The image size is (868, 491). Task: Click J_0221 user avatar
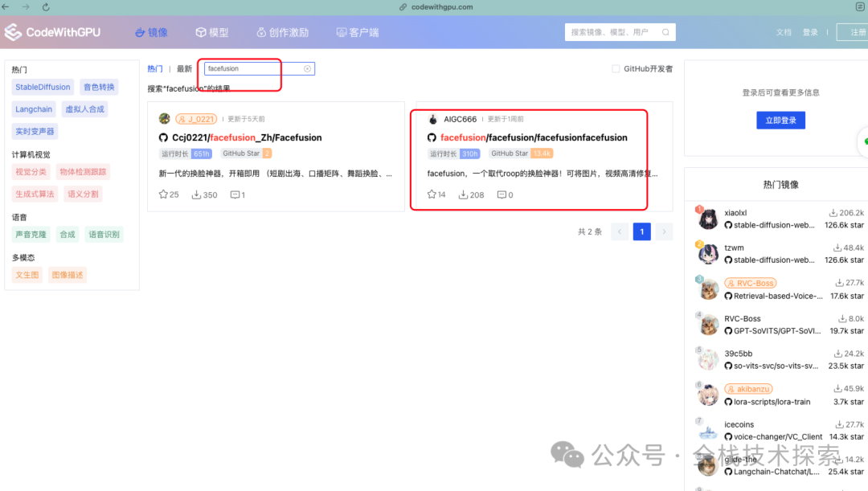(165, 118)
